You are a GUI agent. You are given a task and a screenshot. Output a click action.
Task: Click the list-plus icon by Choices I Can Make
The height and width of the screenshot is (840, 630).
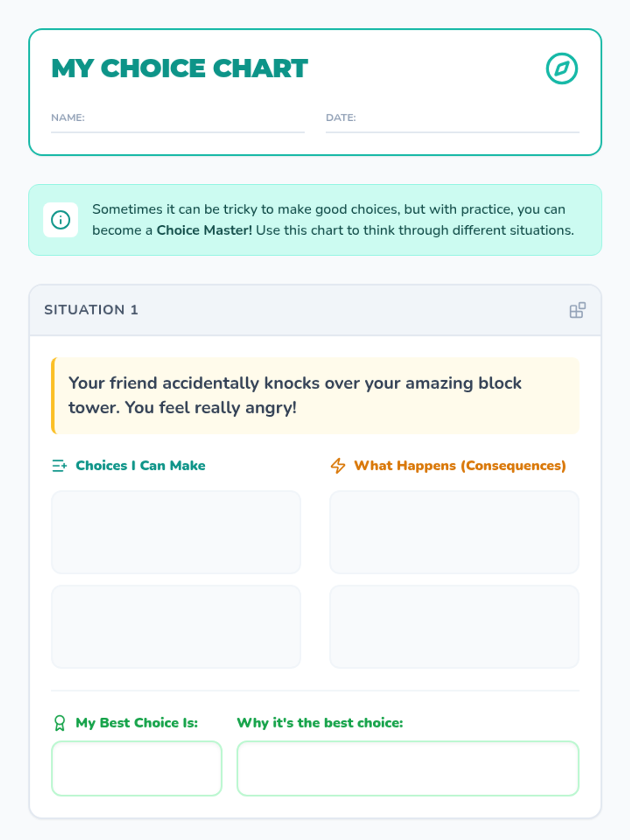point(59,466)
